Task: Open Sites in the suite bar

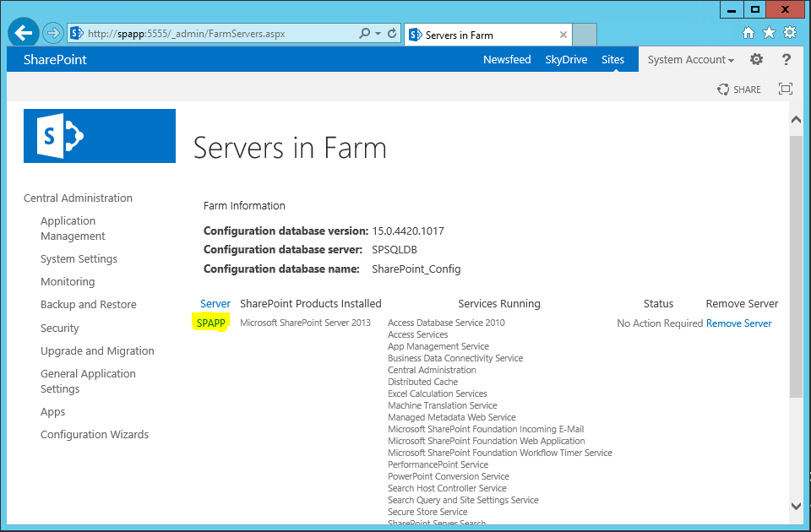Action: [613, 59]
